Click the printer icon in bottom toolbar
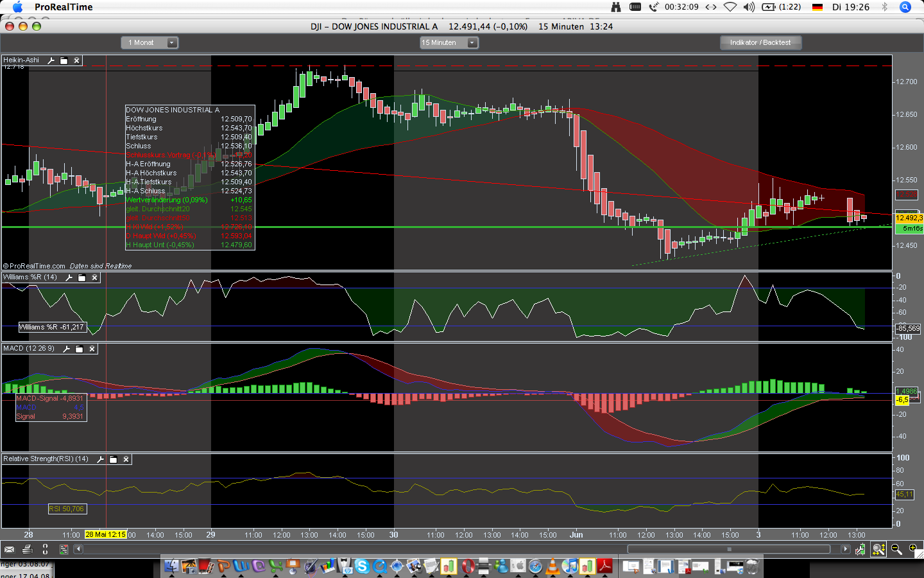Image resolution: width=924 pixels, height=578 pixels. (27, 549)
